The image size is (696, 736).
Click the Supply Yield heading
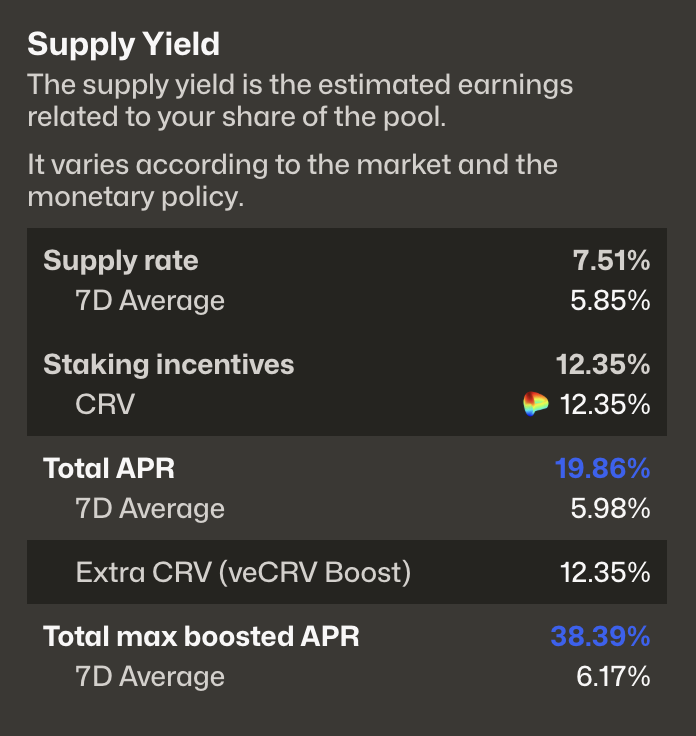point(123,44)
